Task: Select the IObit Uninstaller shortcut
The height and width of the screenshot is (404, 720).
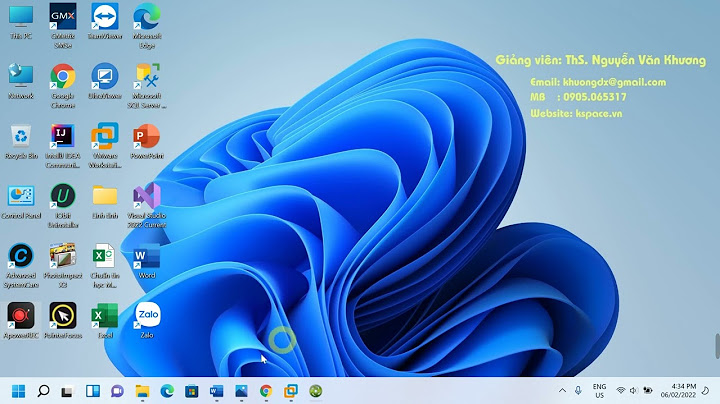Action: [63, 206]
